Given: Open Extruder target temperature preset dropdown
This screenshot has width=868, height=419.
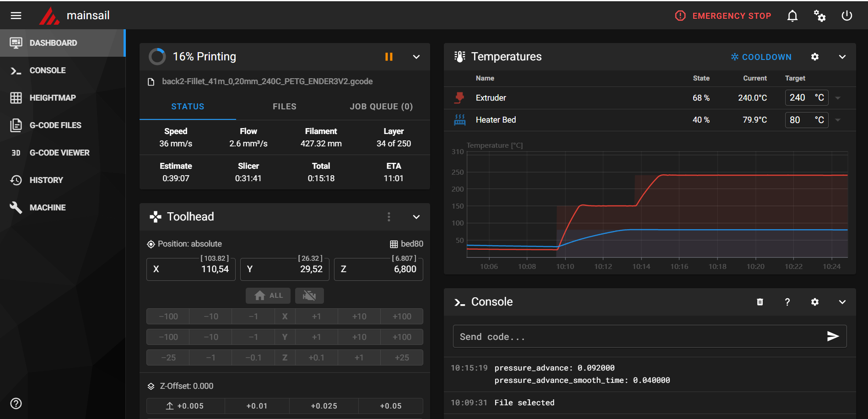Looking at the screenshot, I should 838,98.
